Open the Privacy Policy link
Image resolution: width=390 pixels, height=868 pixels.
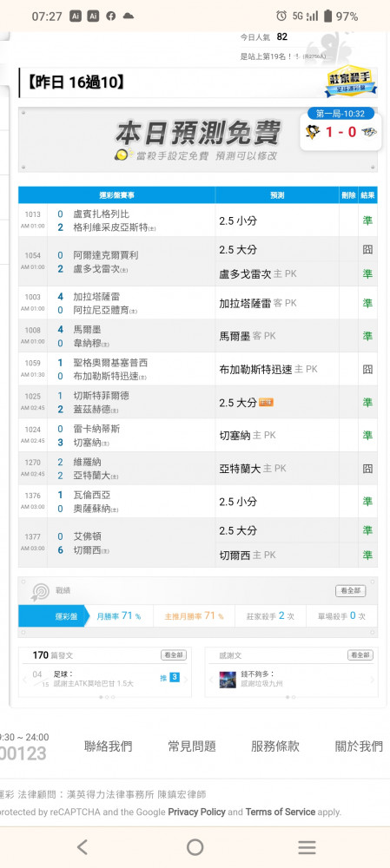click(x=196, y=812)
